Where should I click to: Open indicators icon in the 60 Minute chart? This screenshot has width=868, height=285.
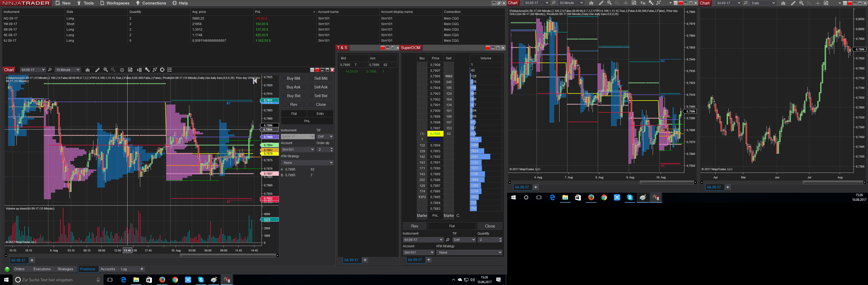coord(651,3)
